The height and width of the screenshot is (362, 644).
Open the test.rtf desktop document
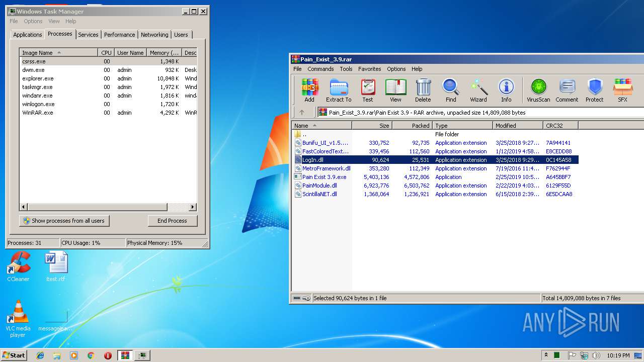[x=56, y=267]
